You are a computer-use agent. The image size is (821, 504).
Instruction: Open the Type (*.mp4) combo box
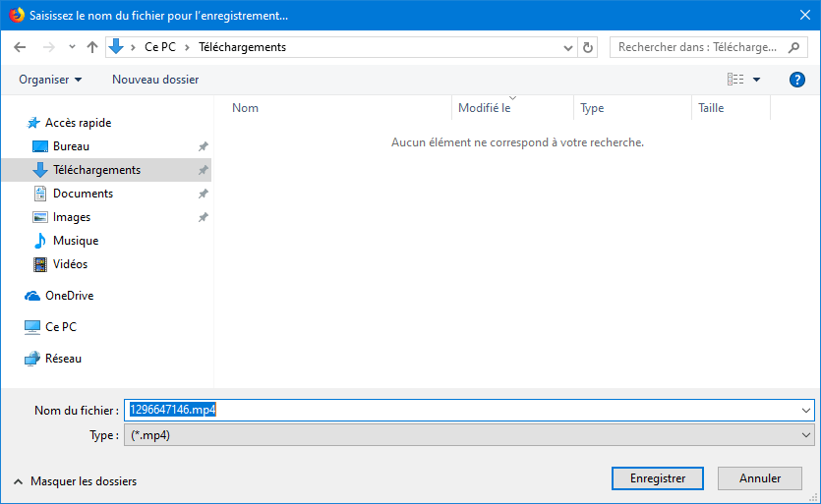(x=469, y=435)
